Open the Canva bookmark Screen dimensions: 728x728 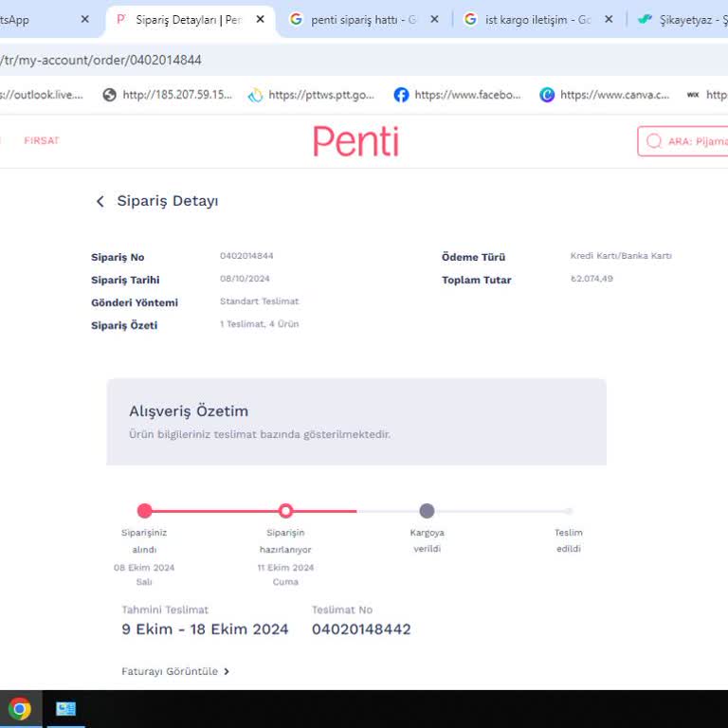click(605, 95)
